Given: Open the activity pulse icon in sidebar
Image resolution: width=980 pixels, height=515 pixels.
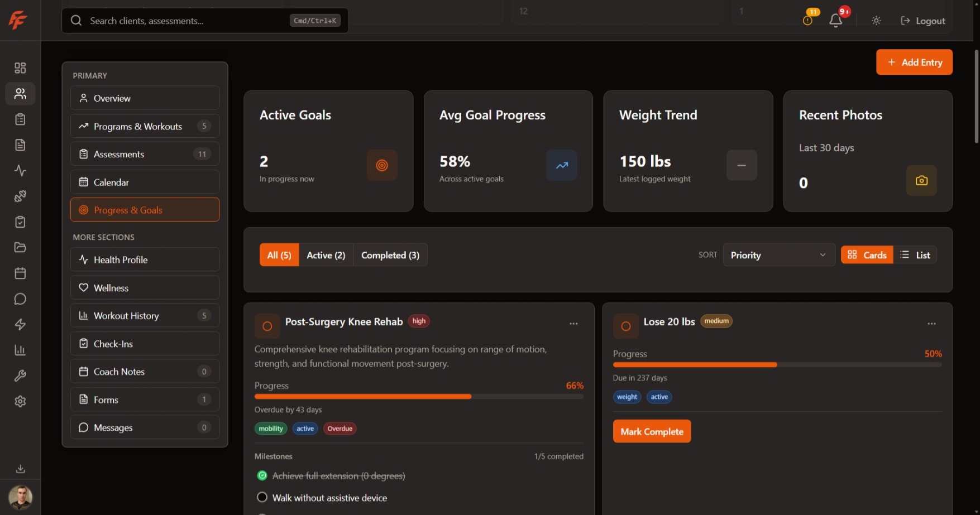Looking at the screenshot, I should [x=20, y=171].
